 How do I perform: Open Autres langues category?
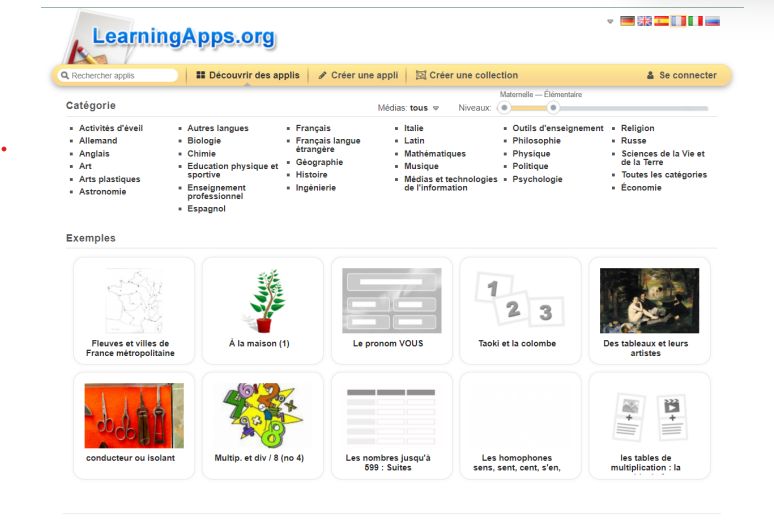pyautogui.click(x=218, y=128)
